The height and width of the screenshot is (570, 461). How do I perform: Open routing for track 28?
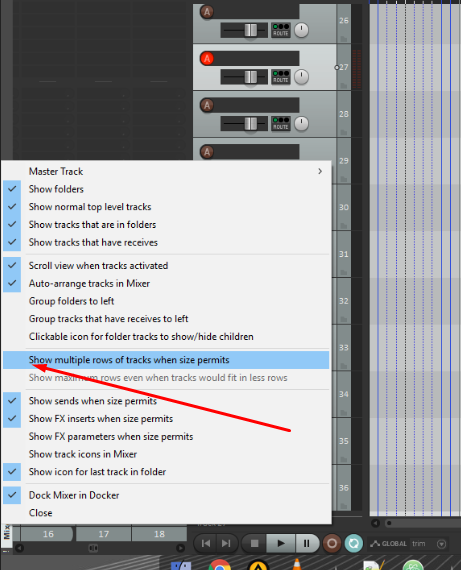click(x=281, y=124)
